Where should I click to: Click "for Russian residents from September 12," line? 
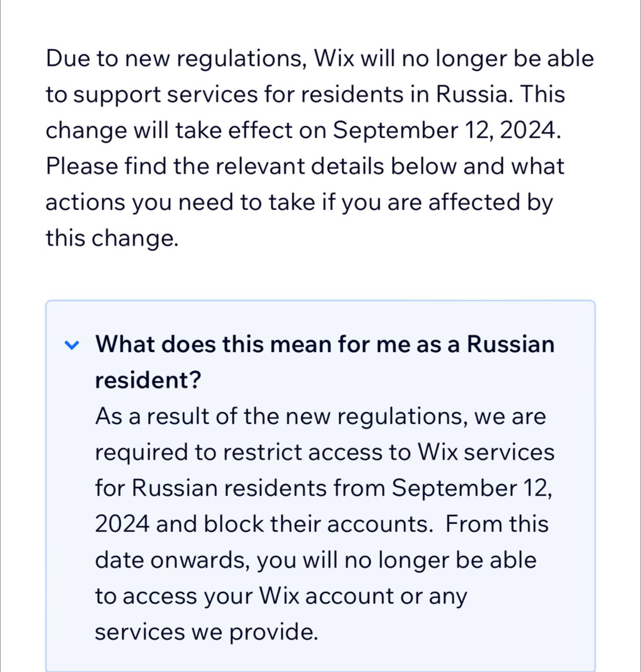tap(323, 488)
